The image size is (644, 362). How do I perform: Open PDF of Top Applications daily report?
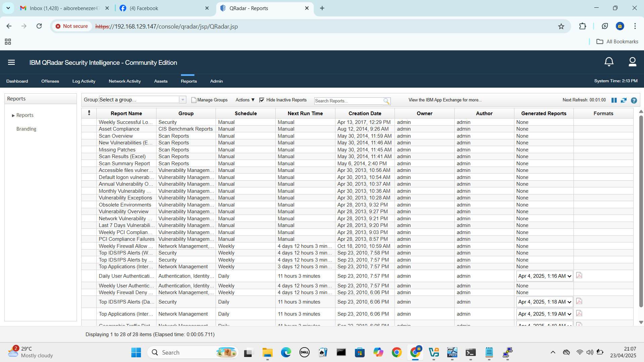pos(579,313)
